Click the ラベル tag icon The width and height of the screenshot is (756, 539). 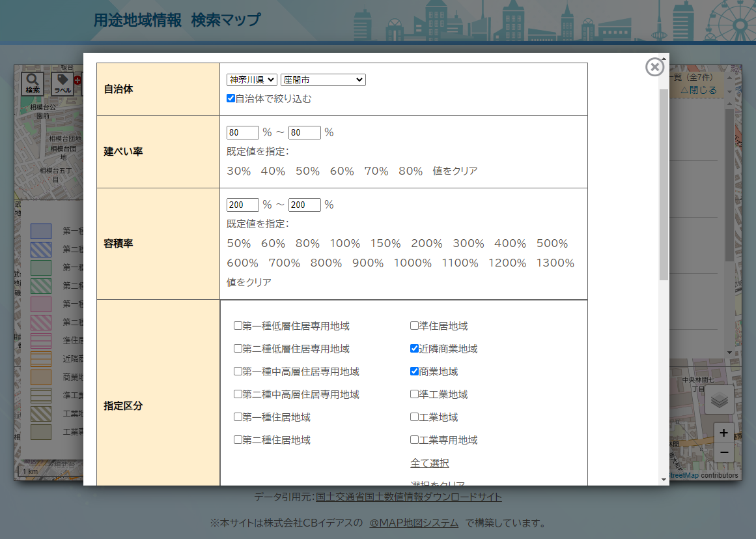coord(63,83)
